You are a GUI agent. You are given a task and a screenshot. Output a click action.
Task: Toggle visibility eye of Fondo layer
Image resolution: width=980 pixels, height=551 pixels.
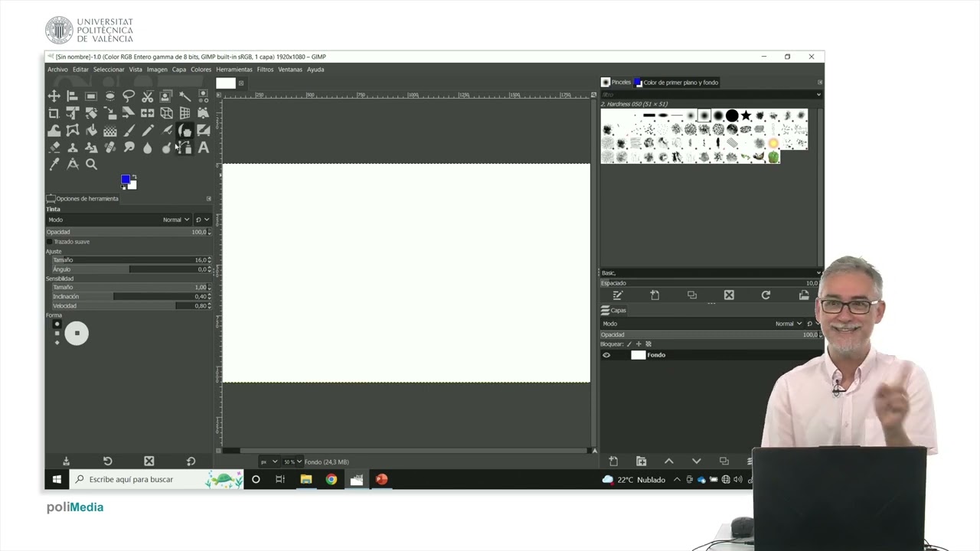coord(606,355)
